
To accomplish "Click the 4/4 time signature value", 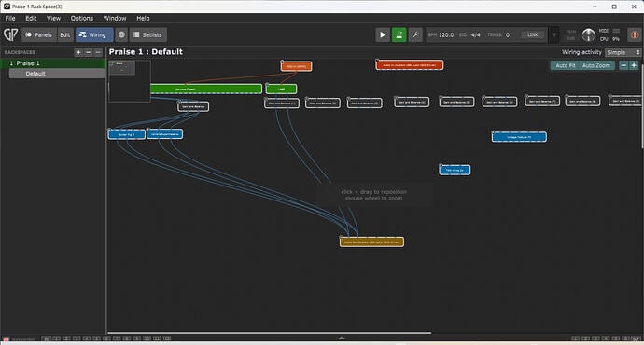I will tap(476, 34).
